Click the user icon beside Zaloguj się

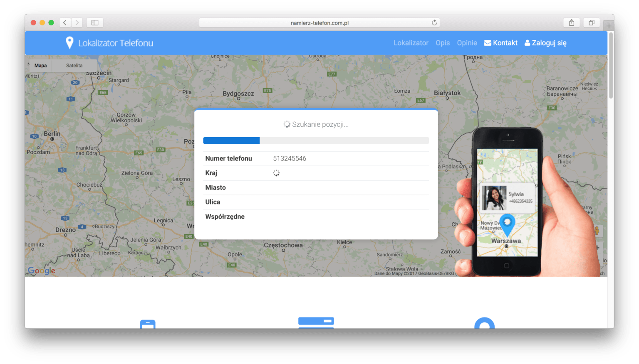click(x=527, y=43)
